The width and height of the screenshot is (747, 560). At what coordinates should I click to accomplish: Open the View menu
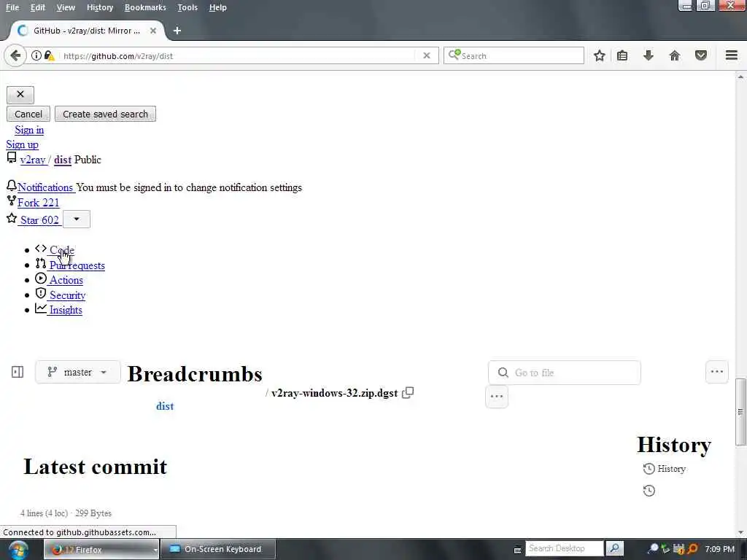point(66,7)
